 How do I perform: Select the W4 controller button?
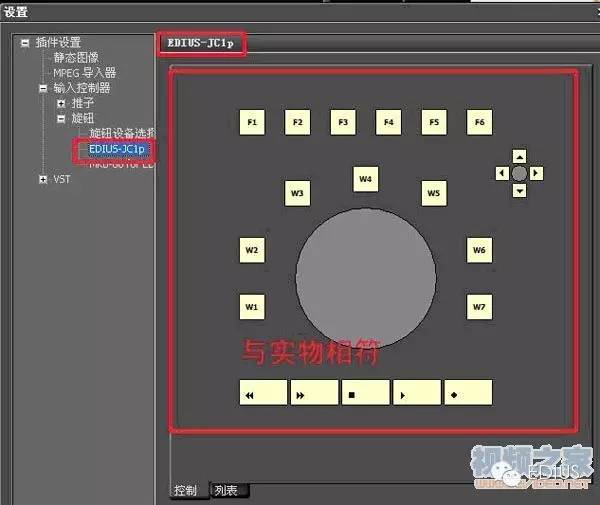click(x=366, y=179)
